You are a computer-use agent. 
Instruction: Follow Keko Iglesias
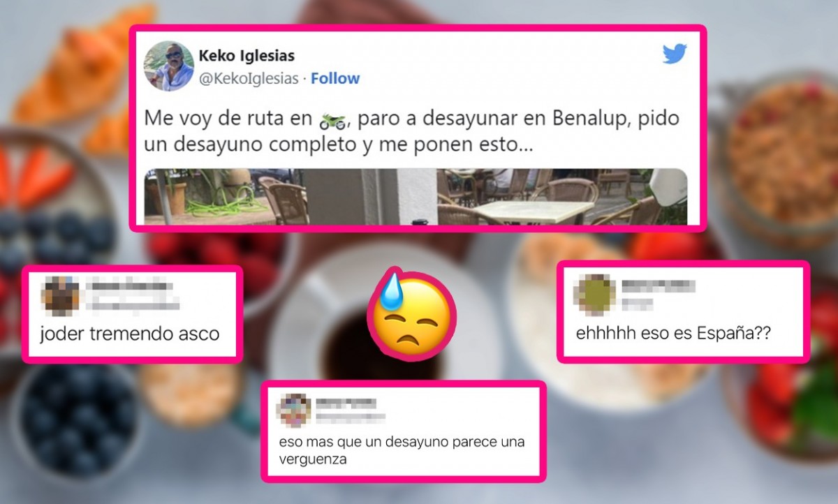[x=335, y=78]
